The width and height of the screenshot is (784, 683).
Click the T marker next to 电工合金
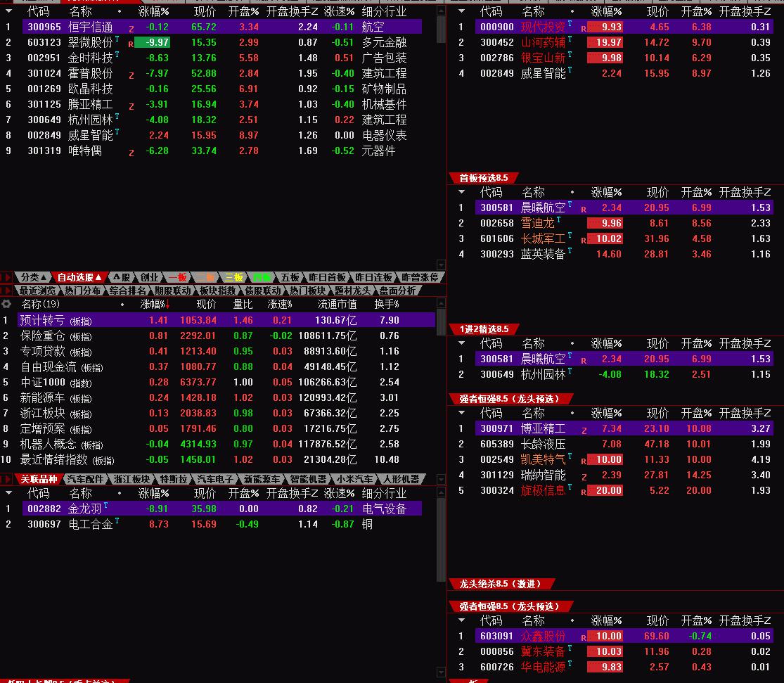coord(117,521)
